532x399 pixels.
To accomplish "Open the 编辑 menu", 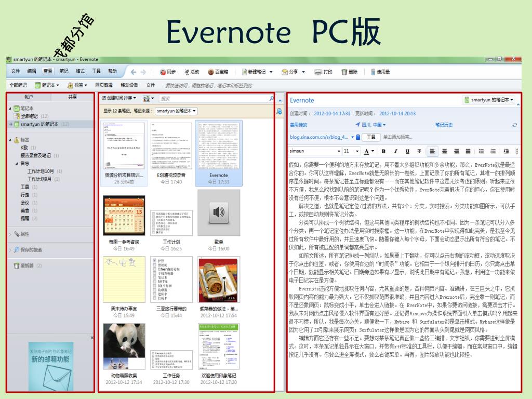I will pos(32,71).
